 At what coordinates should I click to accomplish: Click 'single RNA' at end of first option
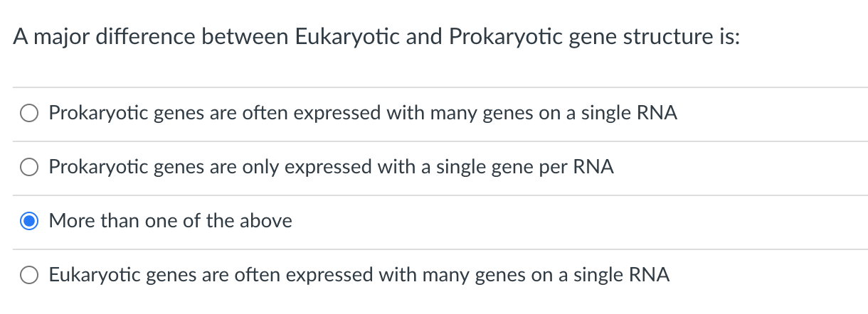click(629, 114)
